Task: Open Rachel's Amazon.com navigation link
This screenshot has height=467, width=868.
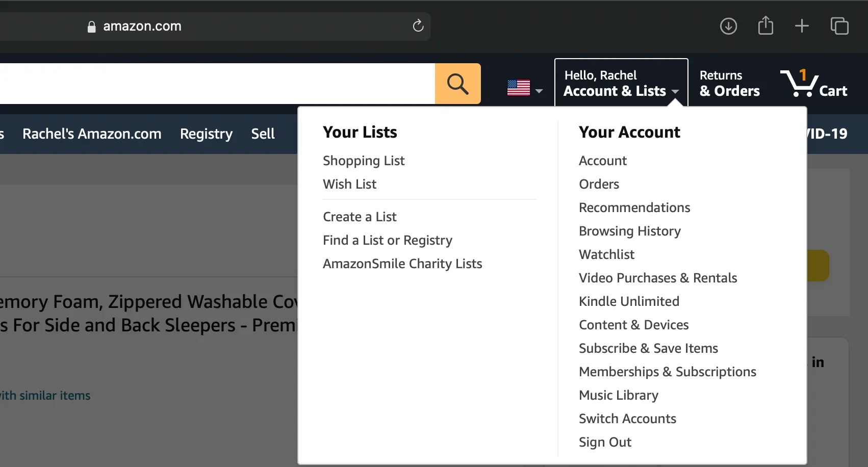Action: click(x=92, y=134)
